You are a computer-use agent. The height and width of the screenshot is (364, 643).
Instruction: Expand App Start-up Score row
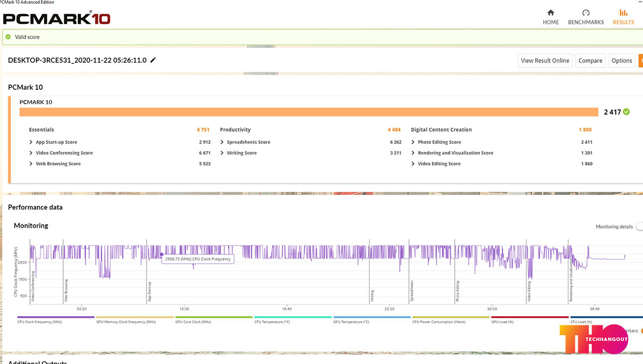pos(30,142)
